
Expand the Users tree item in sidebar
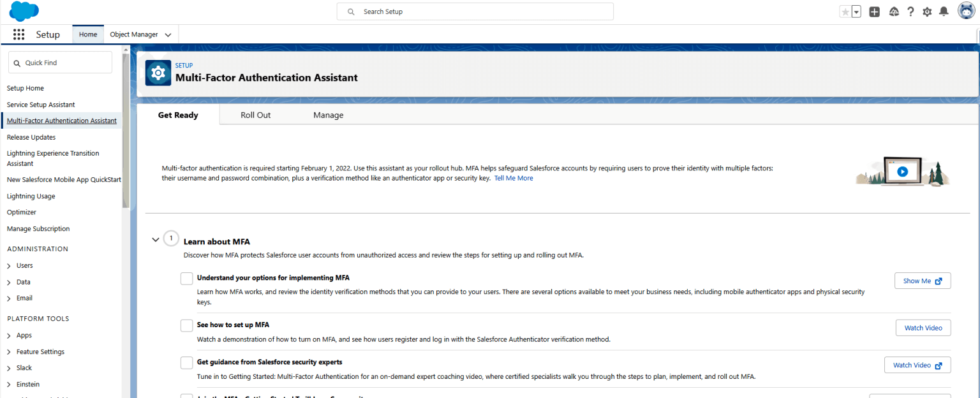9,266
